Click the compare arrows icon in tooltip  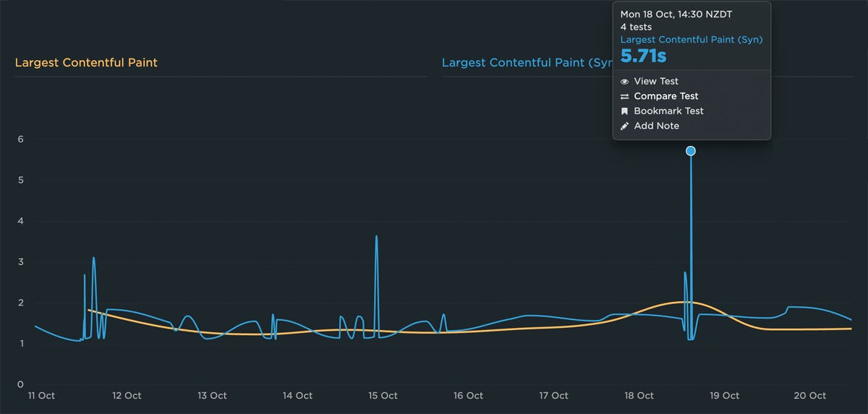click(625, 96)
